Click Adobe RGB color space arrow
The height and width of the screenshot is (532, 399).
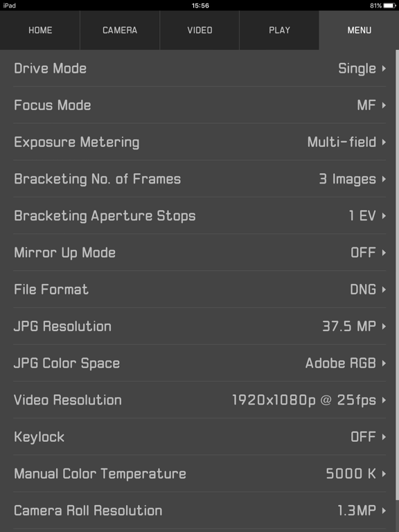[x=384, y=364]
